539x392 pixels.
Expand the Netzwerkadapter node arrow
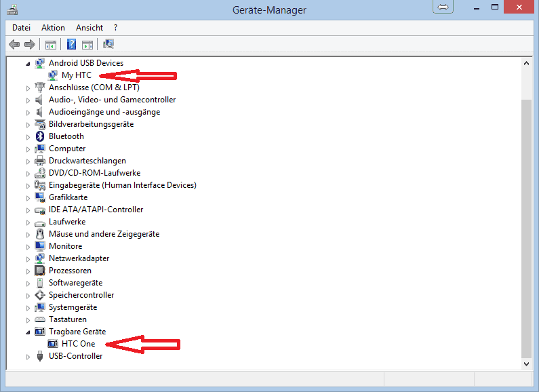coord(28,259)
